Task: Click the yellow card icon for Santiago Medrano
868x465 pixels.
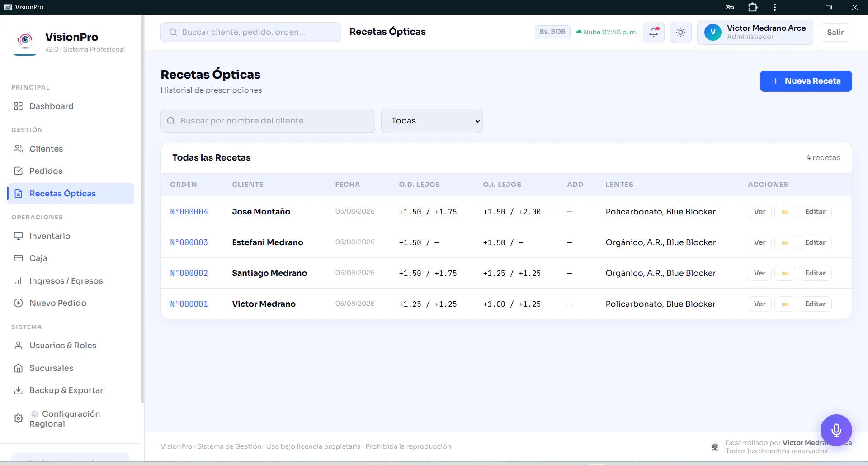Action: pos(785,273)
